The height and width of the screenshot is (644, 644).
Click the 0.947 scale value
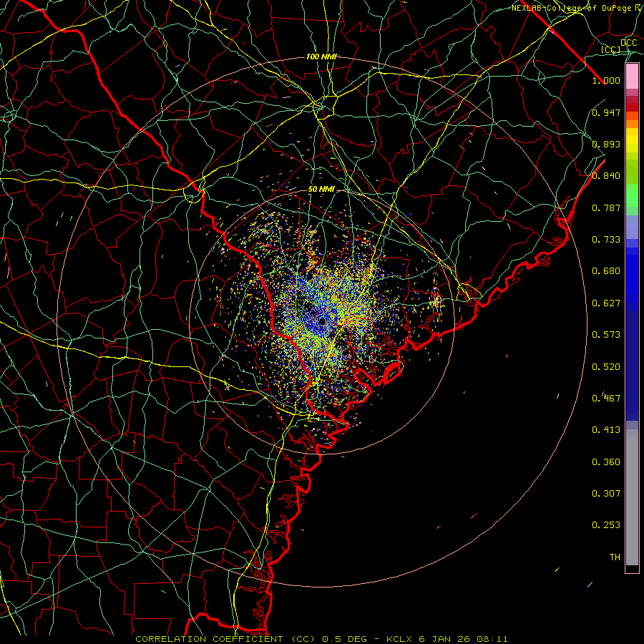click(606, 112)
